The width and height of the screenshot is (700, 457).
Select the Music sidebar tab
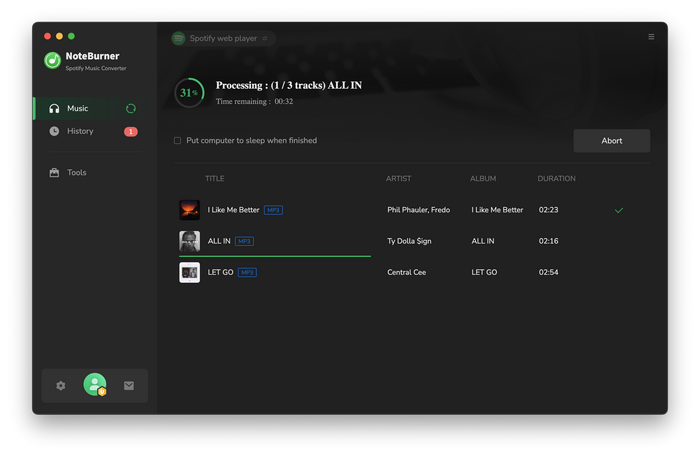point(78,108)
